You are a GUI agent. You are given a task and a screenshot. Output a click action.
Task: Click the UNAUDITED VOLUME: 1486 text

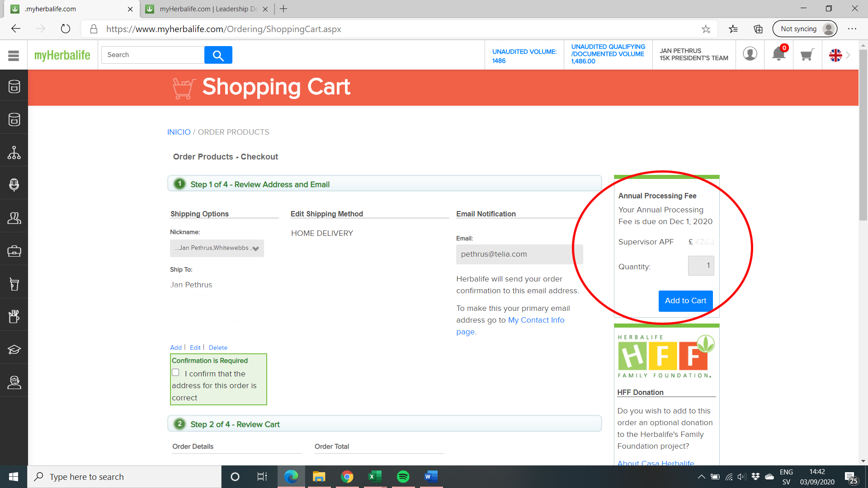pos(524,56)
